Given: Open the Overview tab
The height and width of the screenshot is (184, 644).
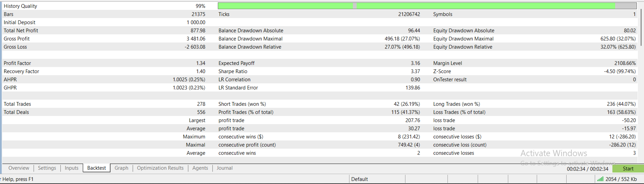Looking at the screenshot, I should coord(19,168).
